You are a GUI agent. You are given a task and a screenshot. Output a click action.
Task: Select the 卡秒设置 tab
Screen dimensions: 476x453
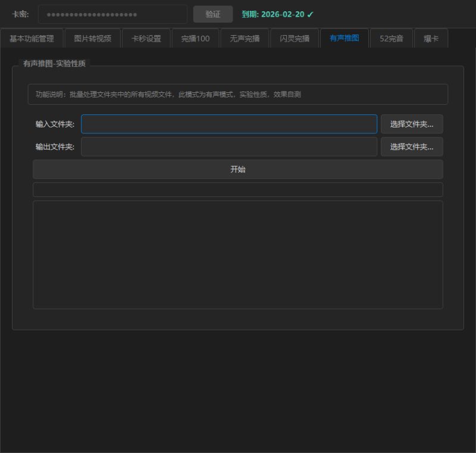pos(146,39)
